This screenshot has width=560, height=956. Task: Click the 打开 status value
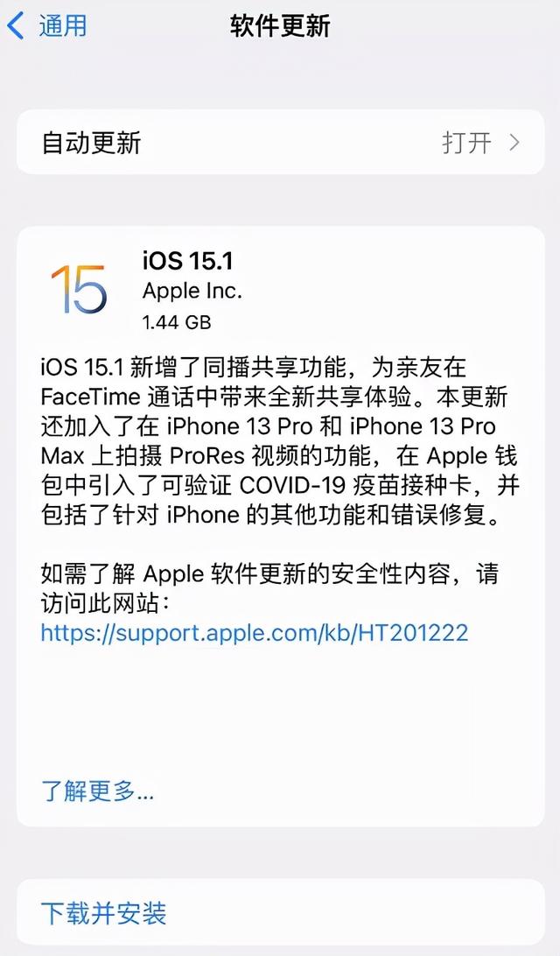[466, 143]
